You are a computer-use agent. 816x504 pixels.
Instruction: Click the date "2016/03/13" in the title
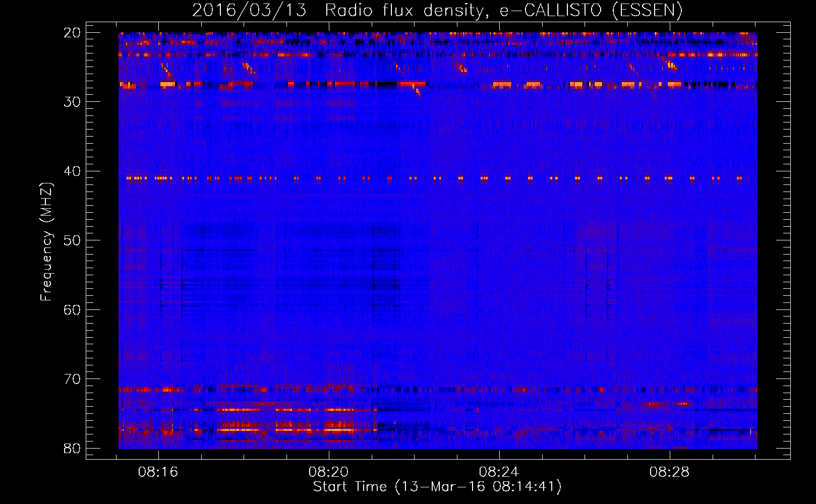tap(249, 11)
